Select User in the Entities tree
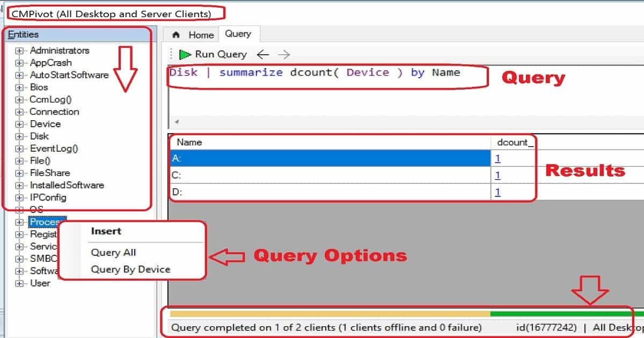Viewport: 644px width, 338px height. click(x=40, y=283)
